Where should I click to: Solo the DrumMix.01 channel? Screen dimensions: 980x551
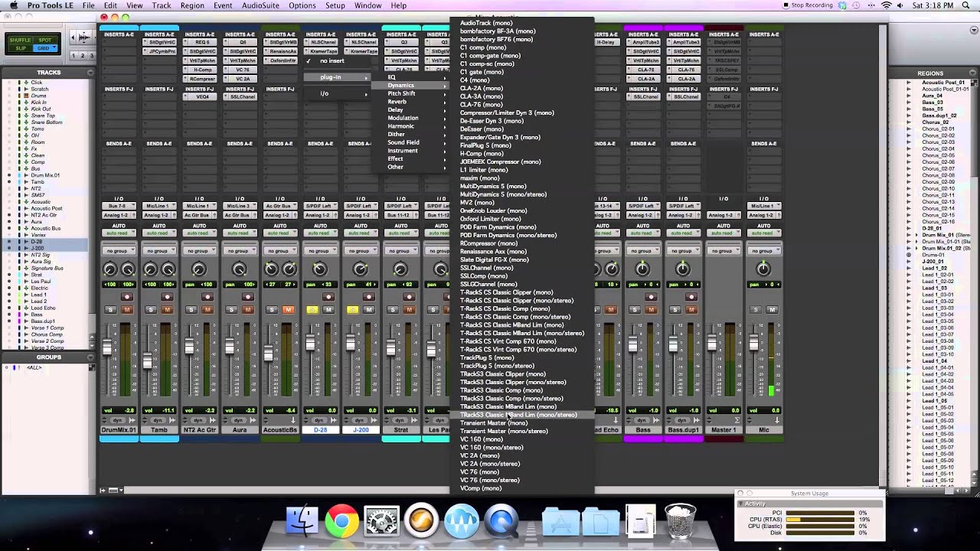(x=110, y=309)
